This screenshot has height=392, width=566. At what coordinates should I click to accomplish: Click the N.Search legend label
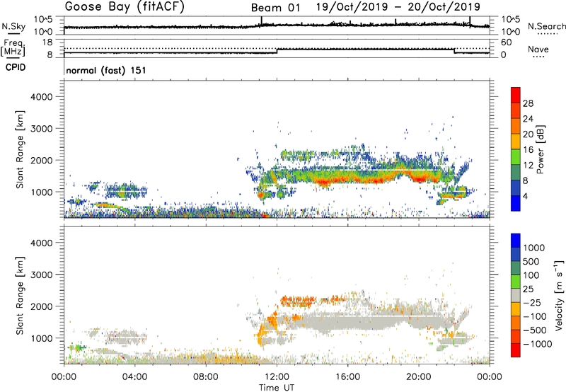click(x=546, y=26)
